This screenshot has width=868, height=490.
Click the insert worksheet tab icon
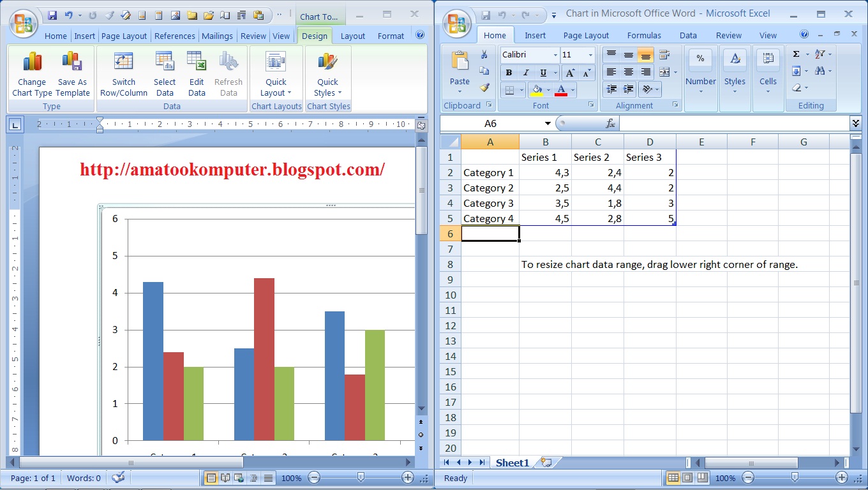[546, 463]
